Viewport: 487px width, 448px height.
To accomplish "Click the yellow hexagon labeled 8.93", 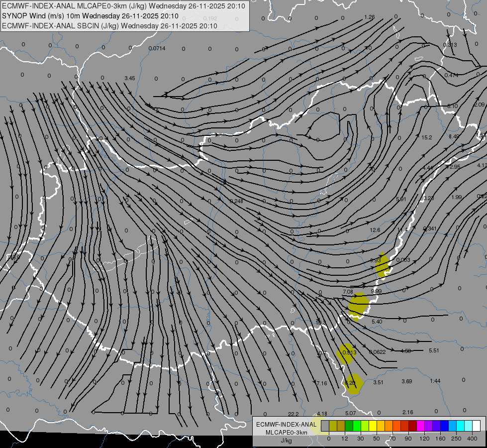I will 383,266.
